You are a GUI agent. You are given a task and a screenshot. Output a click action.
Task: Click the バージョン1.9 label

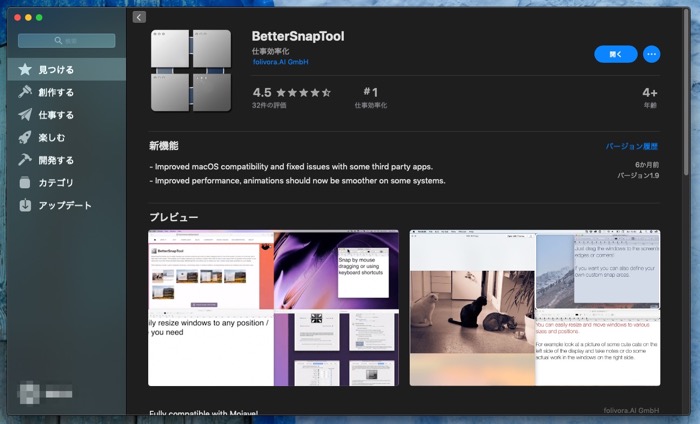(x=638, y=175)
